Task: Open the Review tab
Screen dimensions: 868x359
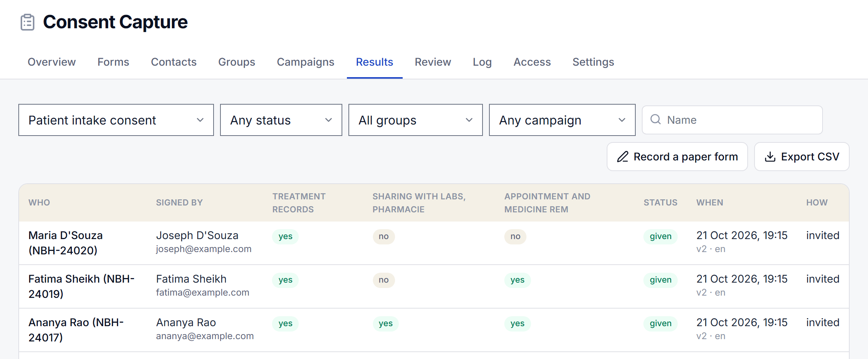Action: tap(433, 62)
